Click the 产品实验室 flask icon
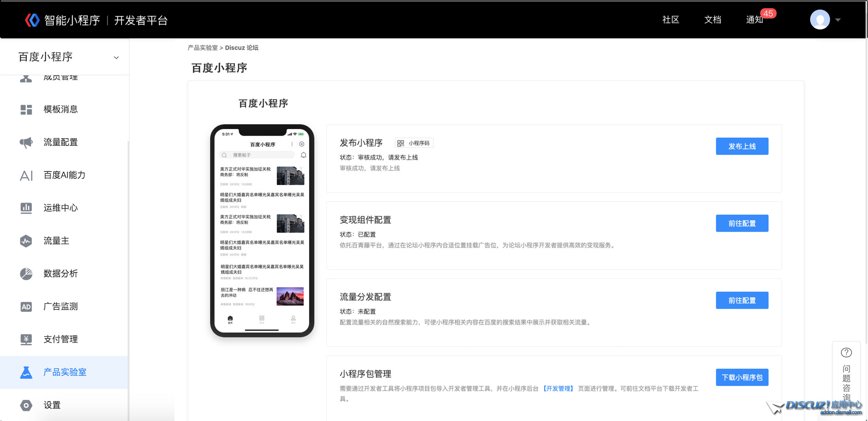Image resolution: width=868 pixels, height=421 pixels. (26, 372)
